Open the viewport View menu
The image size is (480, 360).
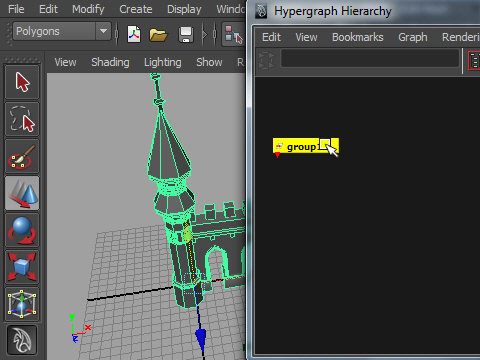coord(65,62)
